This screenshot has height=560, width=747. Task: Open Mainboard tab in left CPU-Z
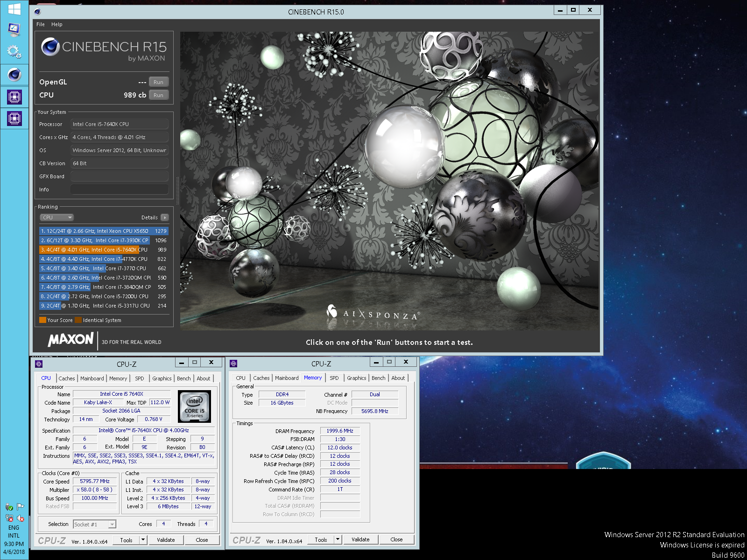click(92, 378)
